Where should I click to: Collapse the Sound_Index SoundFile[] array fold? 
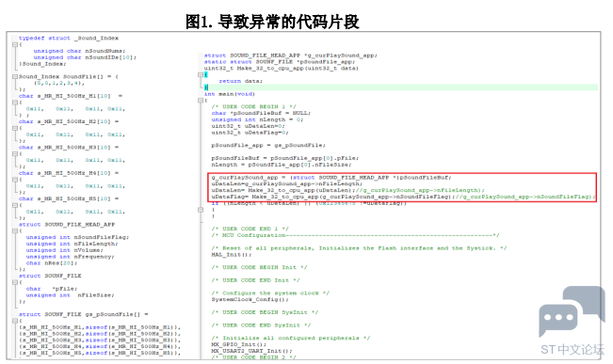[15, 76]
